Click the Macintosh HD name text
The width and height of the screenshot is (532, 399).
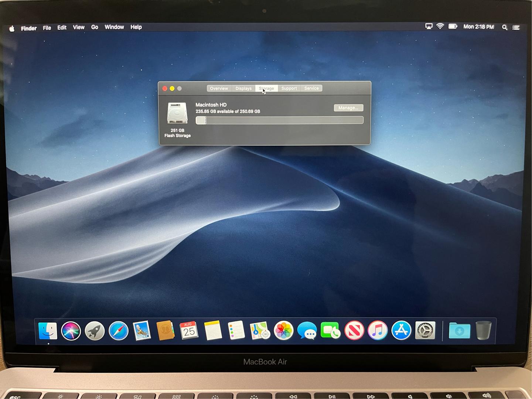211,105
